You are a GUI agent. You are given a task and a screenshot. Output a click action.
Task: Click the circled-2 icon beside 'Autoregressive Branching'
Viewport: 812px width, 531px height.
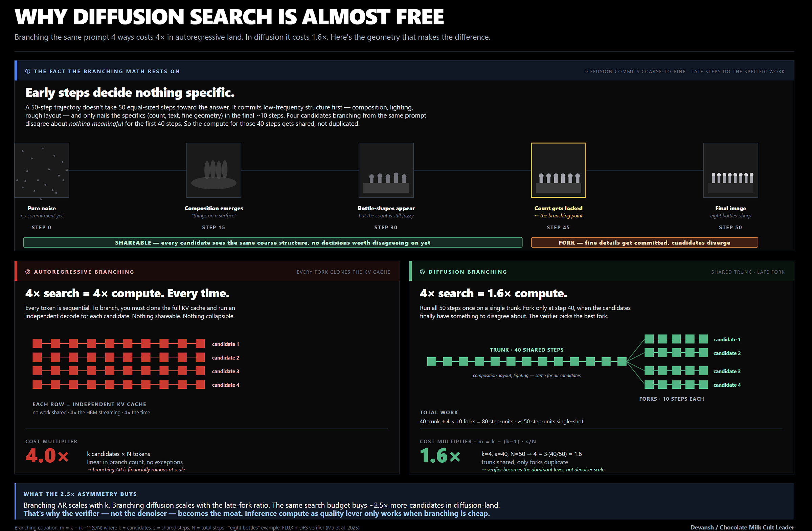click(28, 272)
